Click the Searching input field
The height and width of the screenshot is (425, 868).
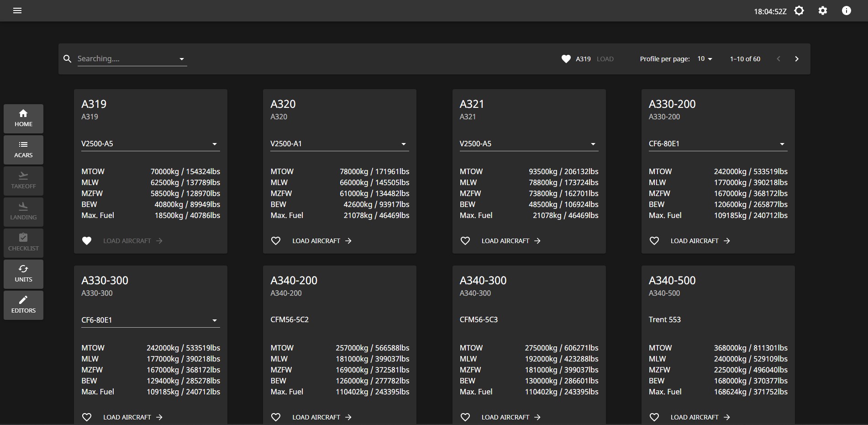click(126, 59)
